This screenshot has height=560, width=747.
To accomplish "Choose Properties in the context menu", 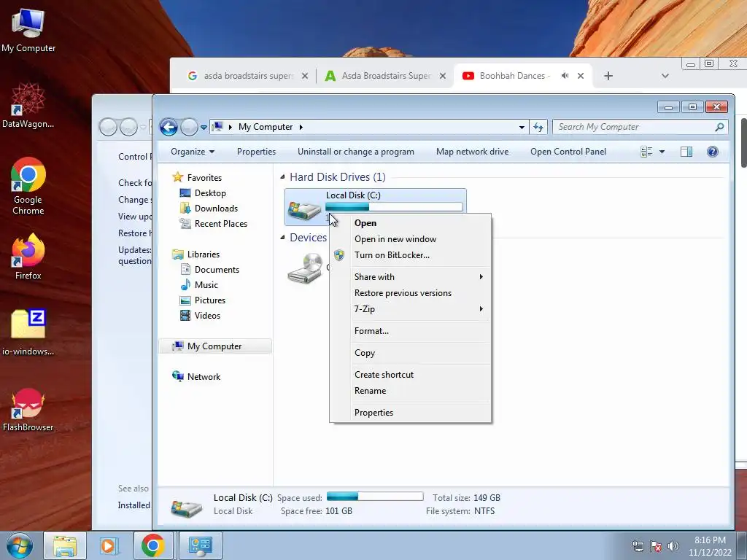I will click(x=410, y=413).
